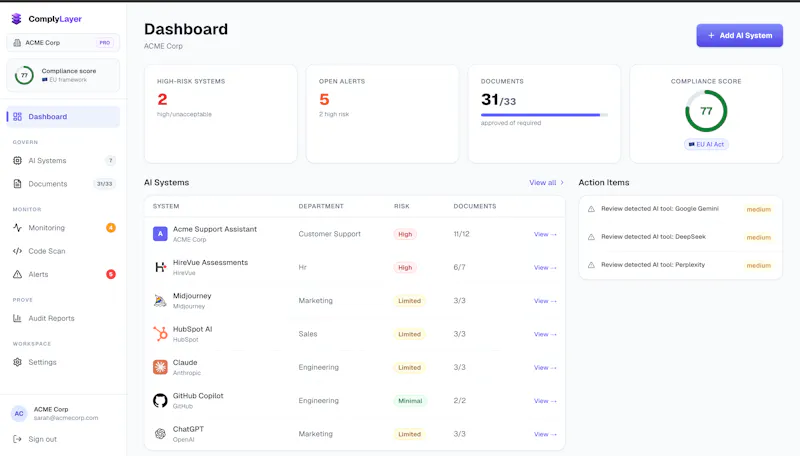Viewport: 800px width, 456px height.
Task: Open Monitoring in the sidebar
Action: click(63, 228)
